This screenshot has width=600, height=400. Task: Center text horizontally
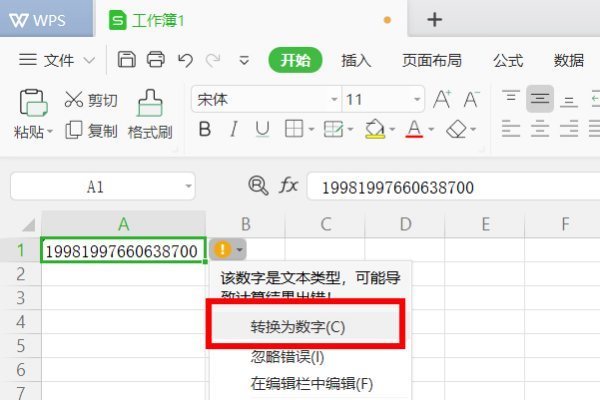click(x=540, y=129)
